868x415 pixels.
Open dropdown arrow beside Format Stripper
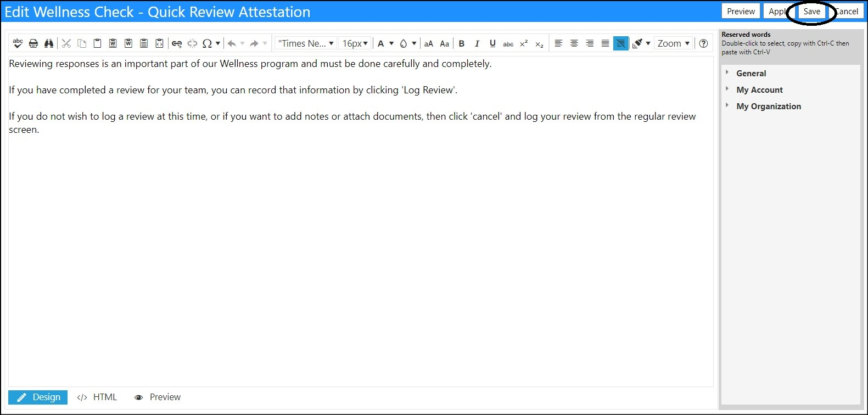coord(648,43)
